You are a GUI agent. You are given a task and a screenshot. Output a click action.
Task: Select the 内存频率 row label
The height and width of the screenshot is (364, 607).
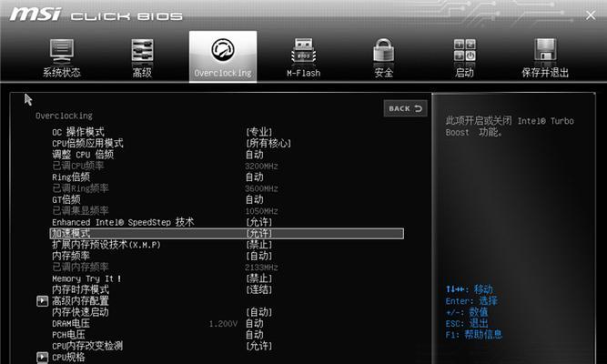point(71,256)
